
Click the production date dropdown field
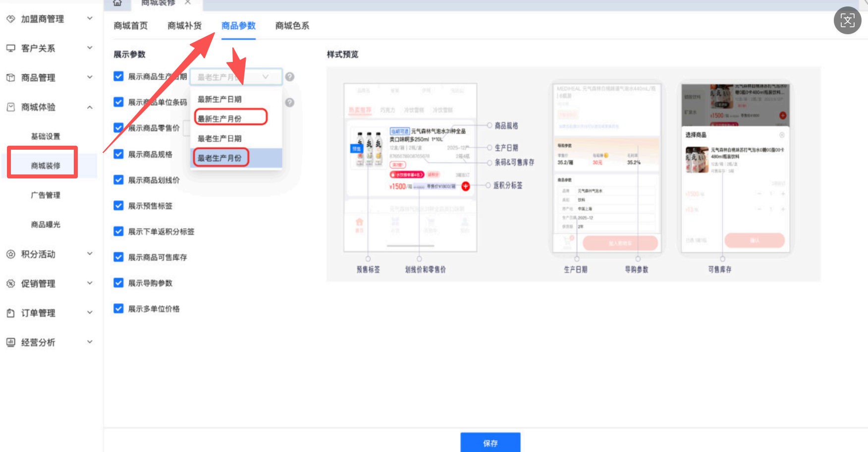(x=236, y=77)
